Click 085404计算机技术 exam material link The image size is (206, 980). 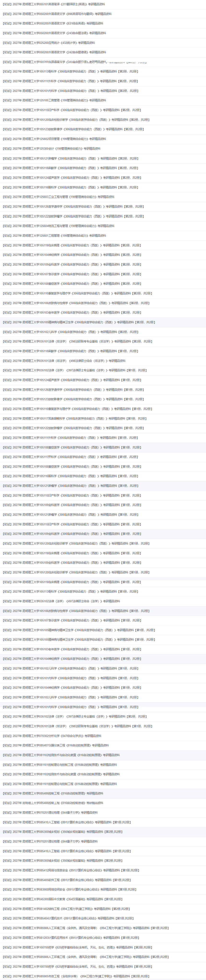point(68,918)
